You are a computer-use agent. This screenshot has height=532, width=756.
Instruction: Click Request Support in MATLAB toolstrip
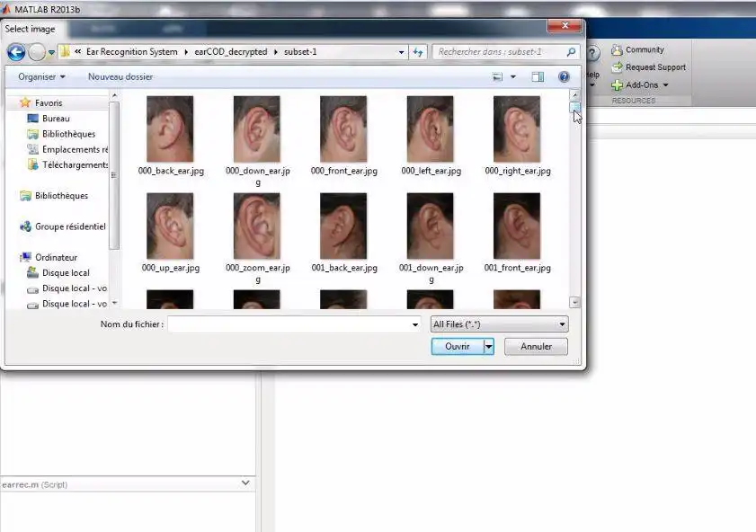point(648,67)
